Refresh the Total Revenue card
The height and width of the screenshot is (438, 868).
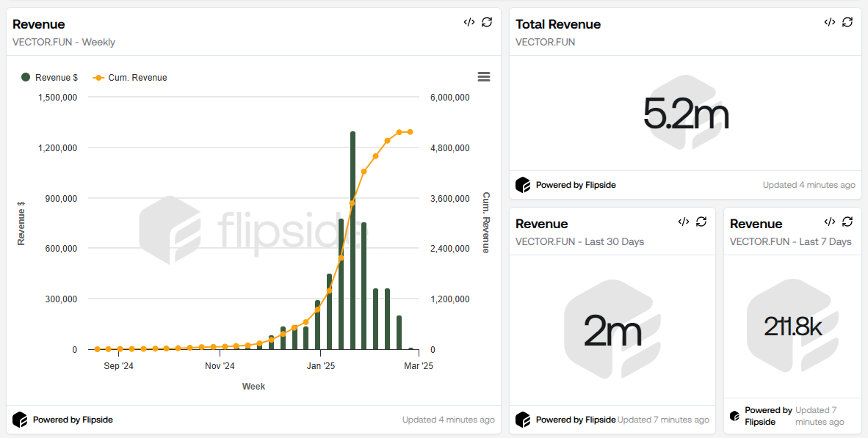tap(847, 22)
